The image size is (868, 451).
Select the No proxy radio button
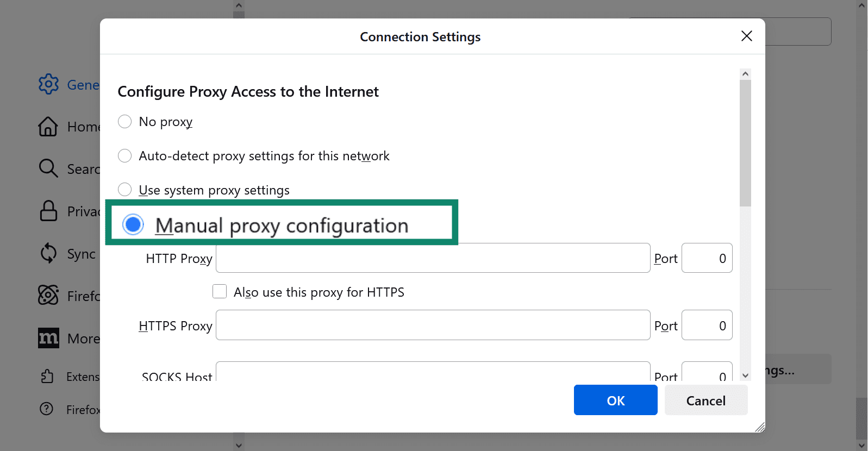tap(125, 122)
